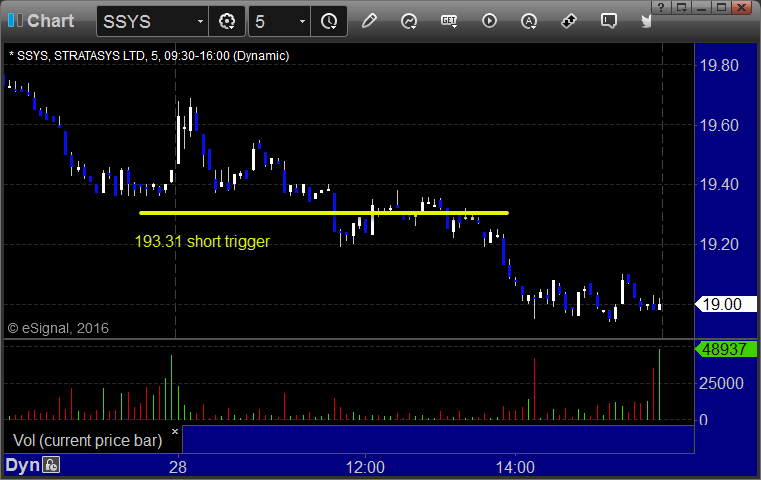Click the Dyn lock icon
The width and height of the screenshot is (761, 480).
[x=51, y=465]
